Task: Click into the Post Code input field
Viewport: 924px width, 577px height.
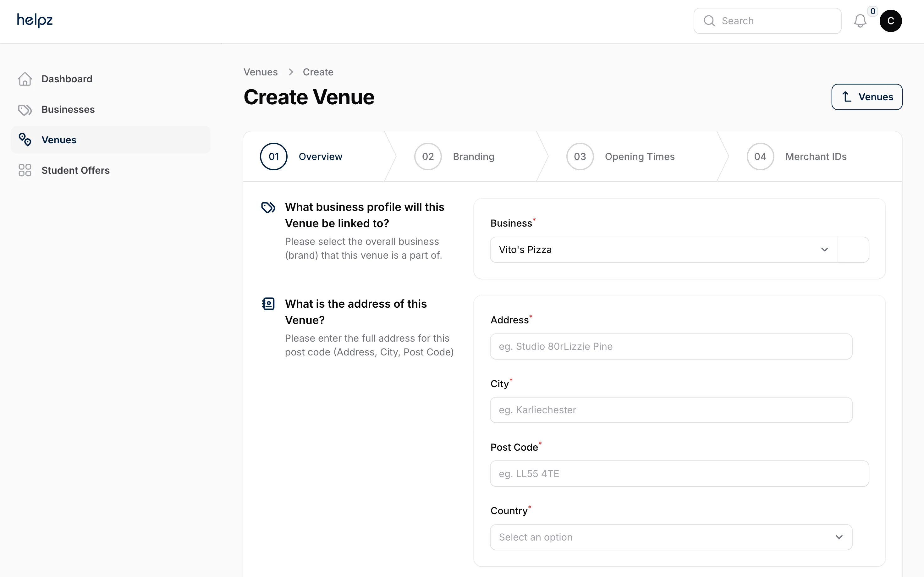Action: point(679,474)
